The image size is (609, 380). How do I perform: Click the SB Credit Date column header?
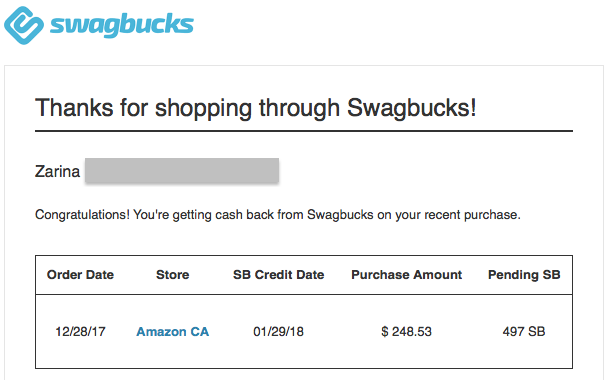pos(278,275)
